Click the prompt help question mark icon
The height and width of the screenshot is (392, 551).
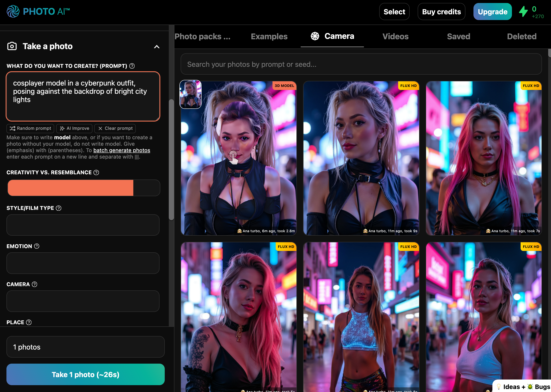click(132, 66)
